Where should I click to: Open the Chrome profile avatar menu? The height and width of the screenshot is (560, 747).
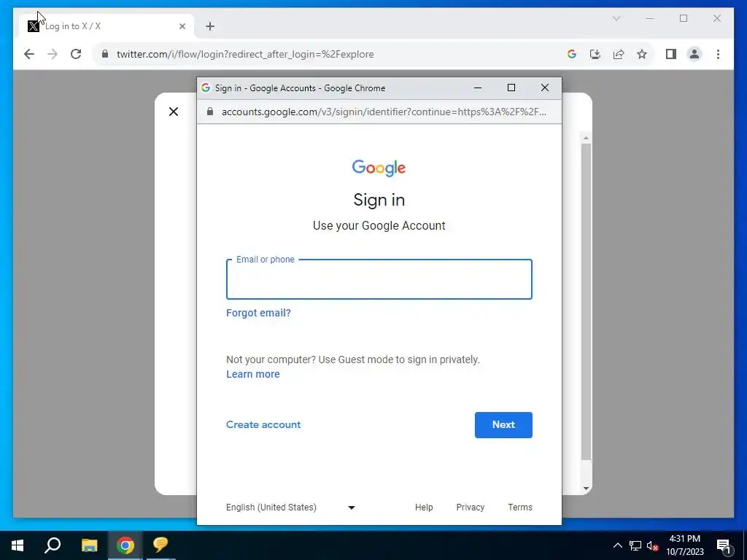pos(694,54)
